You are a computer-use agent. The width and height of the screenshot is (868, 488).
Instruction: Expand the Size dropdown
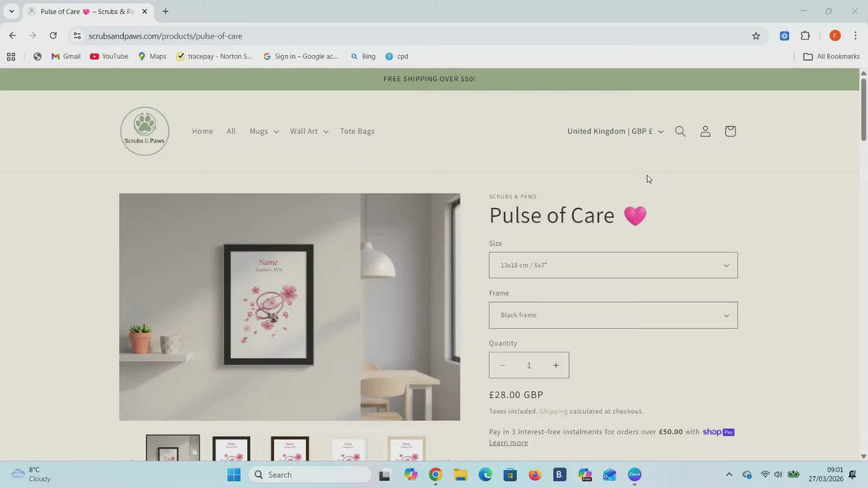click(613, 266)
